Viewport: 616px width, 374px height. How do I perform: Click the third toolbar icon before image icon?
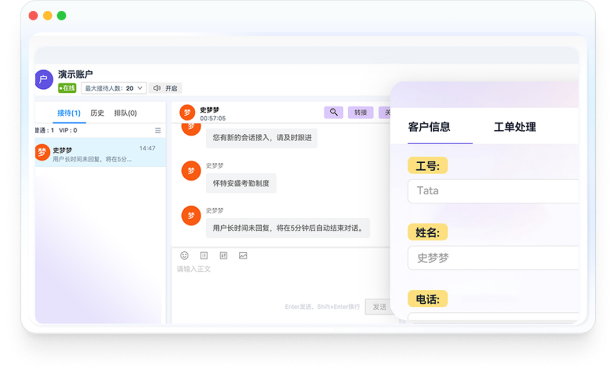point(224,255)
